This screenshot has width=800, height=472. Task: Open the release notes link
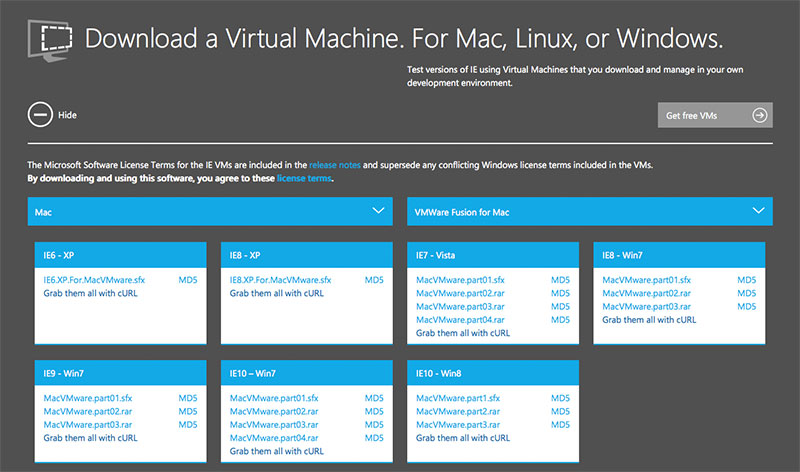(x=335, y=165)
